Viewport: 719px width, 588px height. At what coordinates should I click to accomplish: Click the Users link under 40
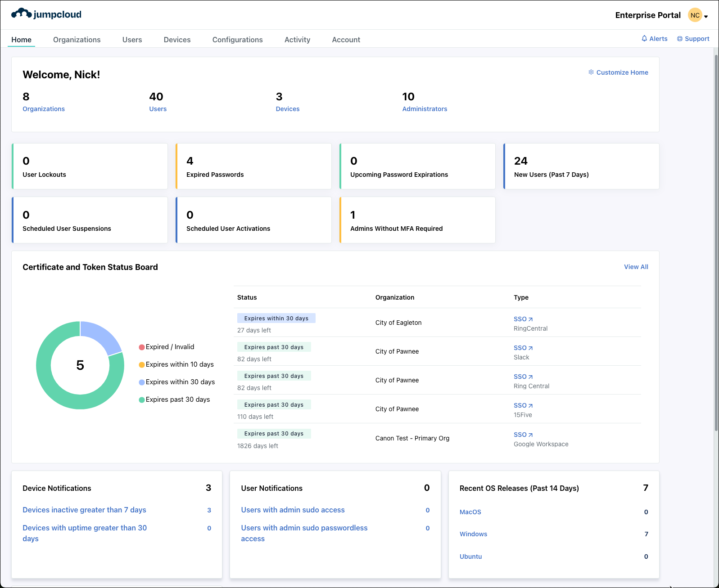158,109
